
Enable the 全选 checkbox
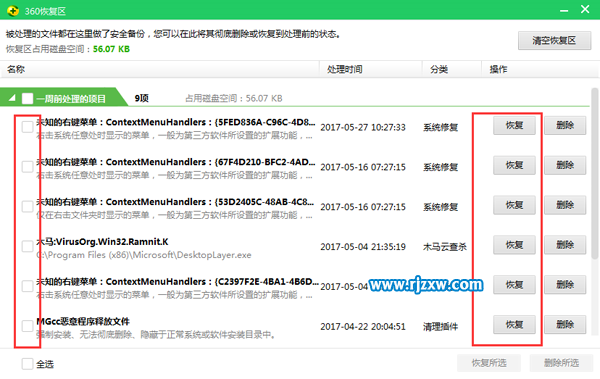(x=27, y=364)
